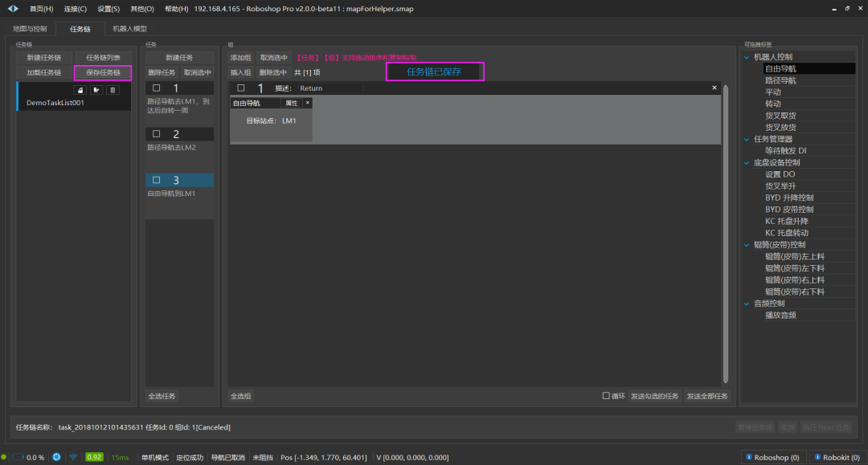Select the KC 托盘转动 tag
The width and height of the screenshot is (868, 465).
pyautogui.click(x=787, y=234)
